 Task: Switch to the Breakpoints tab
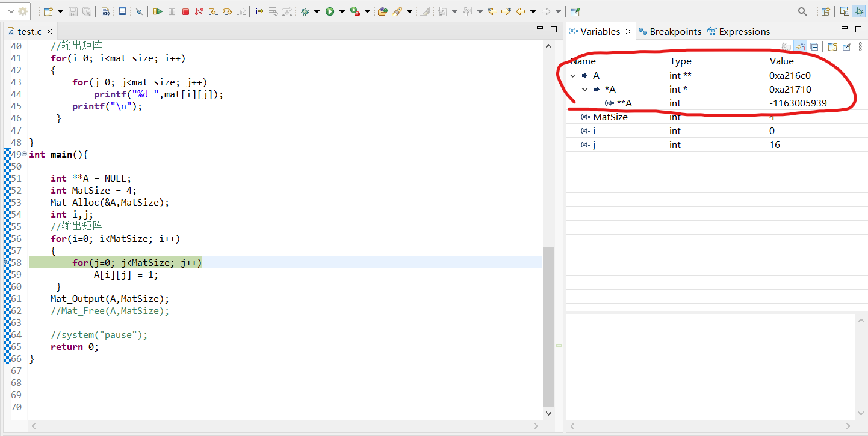click(x=670, y=31)
